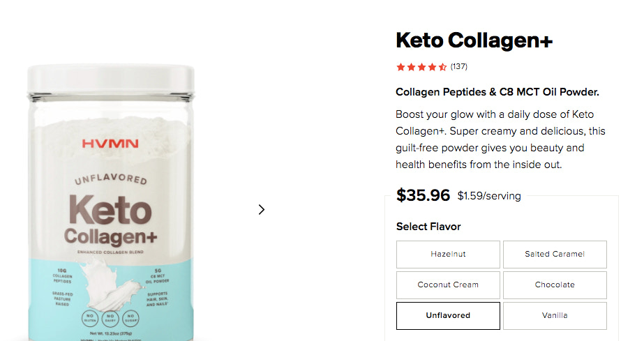
Task: Click the $35.96 price
Action: (423, 195)
